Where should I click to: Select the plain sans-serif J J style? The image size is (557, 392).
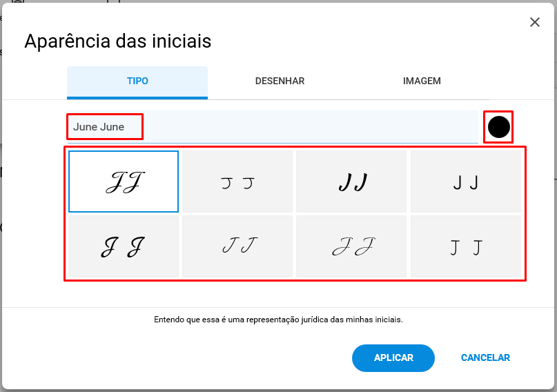click(x=466, y=182)
